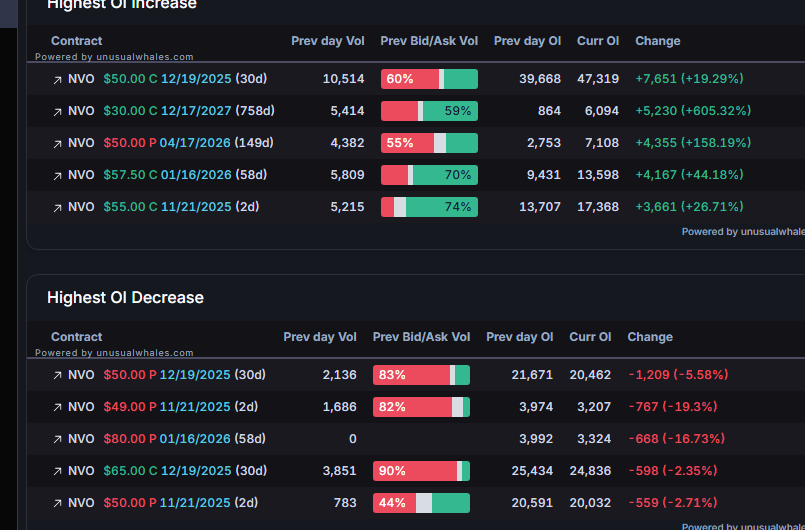The width and height of the screenshot is (805, 530).
Task: Open the NVO $49.00 P 11/21/2025 contract
Action: (163, 406)
